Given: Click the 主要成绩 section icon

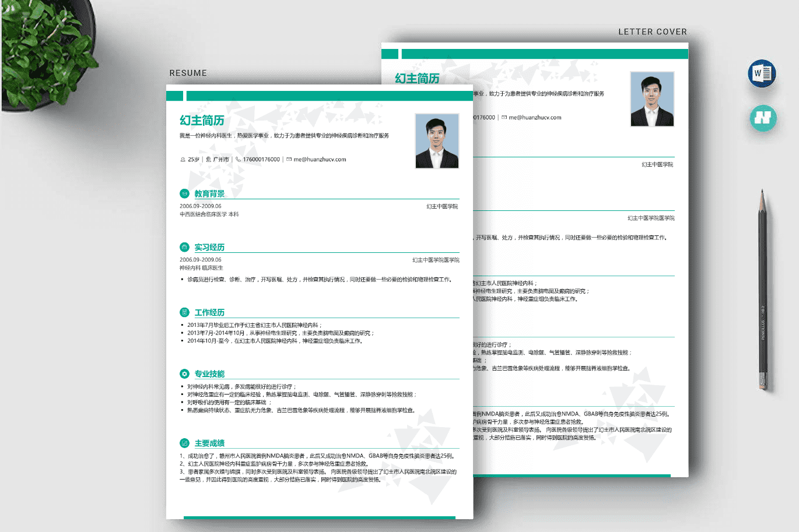Looking at the screenshot, I should click(184, 443).
